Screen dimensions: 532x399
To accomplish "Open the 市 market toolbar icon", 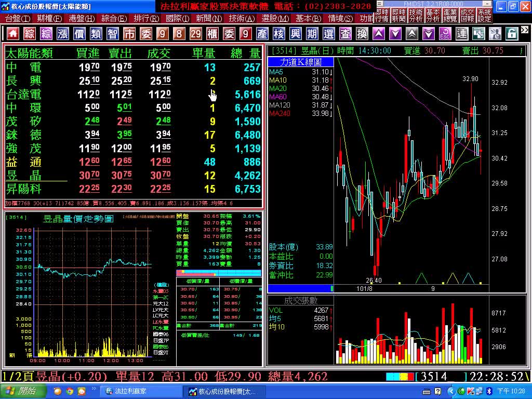I will (x=129, y=34).
